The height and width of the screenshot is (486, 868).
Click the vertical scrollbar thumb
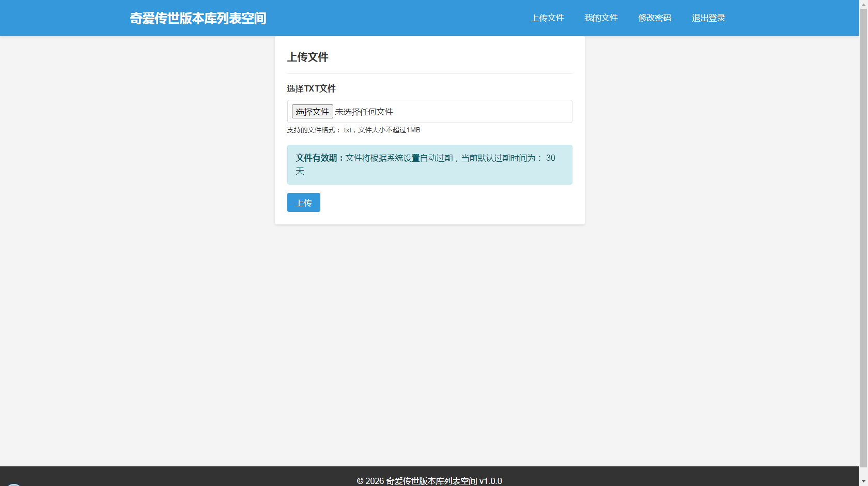[x=863, y=233]
